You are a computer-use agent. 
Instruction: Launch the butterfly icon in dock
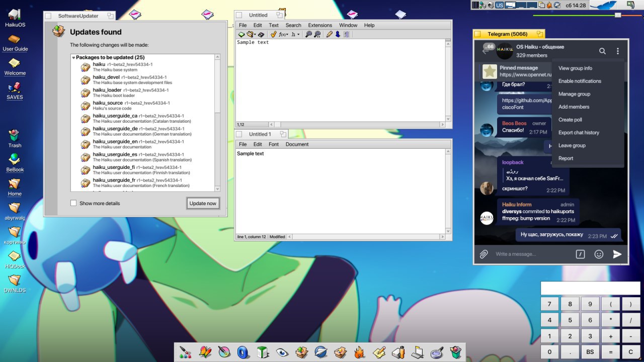click(205, 352)
